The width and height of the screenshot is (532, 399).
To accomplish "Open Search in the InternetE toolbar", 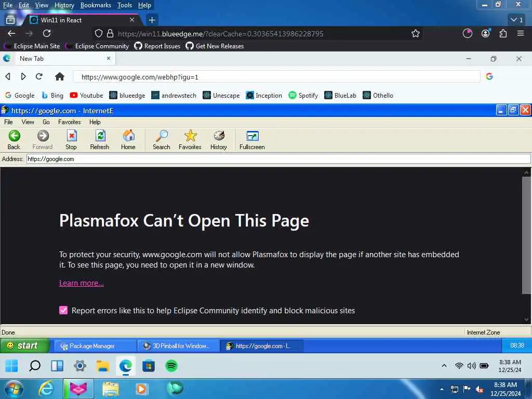I will click(162, 139).
